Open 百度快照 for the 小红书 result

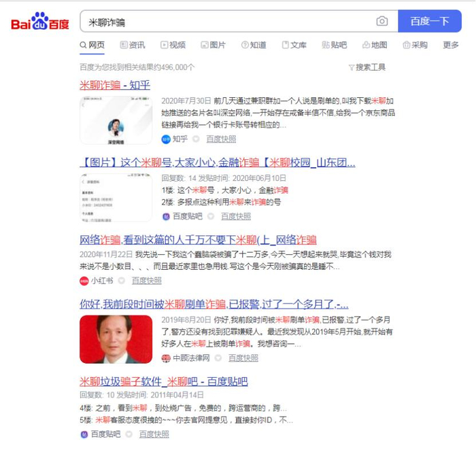(146, 281)
